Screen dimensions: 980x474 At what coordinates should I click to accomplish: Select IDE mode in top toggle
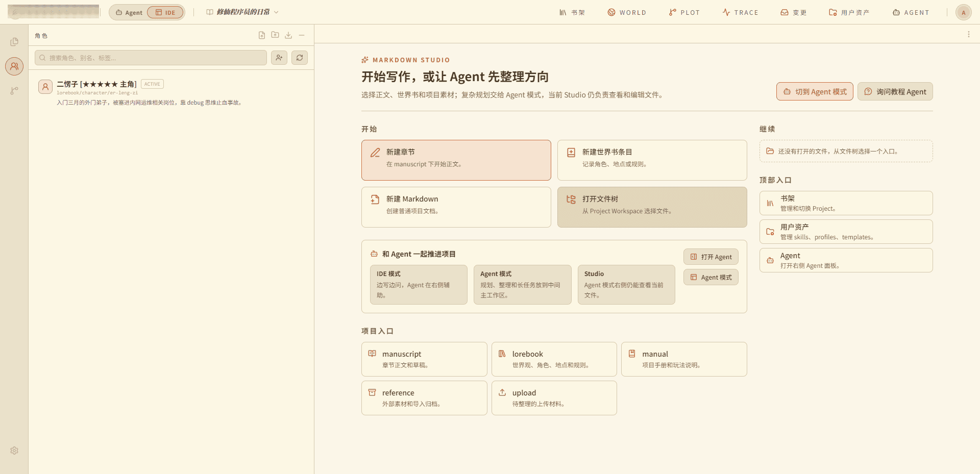(x=165, y=12)
